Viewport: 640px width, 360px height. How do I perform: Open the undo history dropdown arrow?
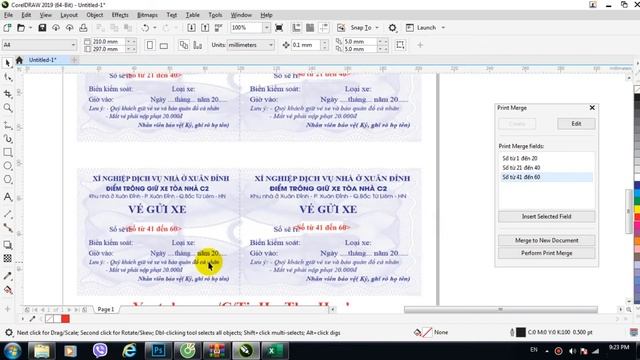154,28
